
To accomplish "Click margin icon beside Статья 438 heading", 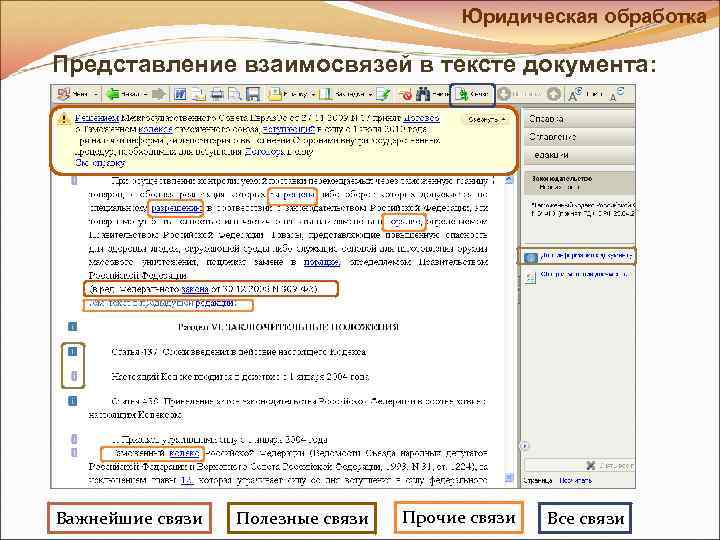I will pyautogui.click(x=73, y=401).
